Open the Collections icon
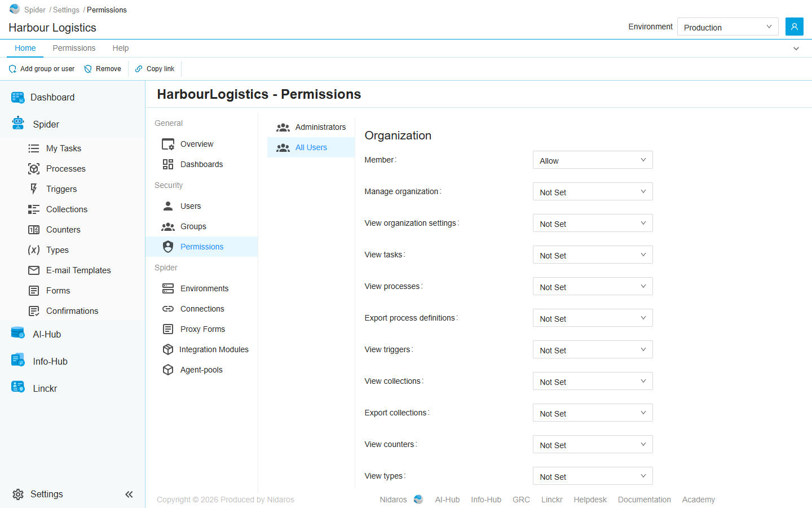812x508 pixels. (34, 209)
